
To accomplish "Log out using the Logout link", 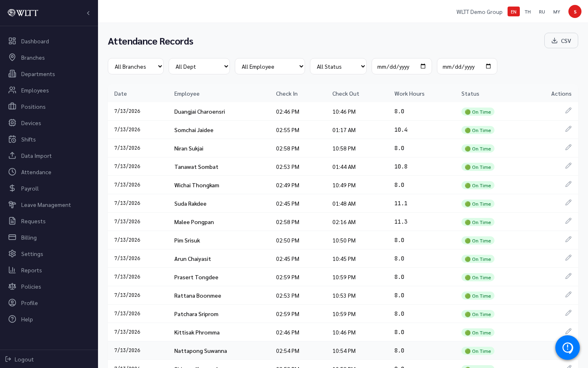I will pyautogui.click(x=20, y=359).
